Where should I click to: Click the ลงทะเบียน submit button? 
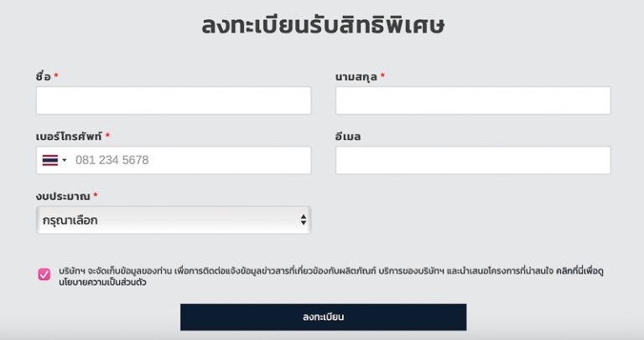(x=323, y=317)
